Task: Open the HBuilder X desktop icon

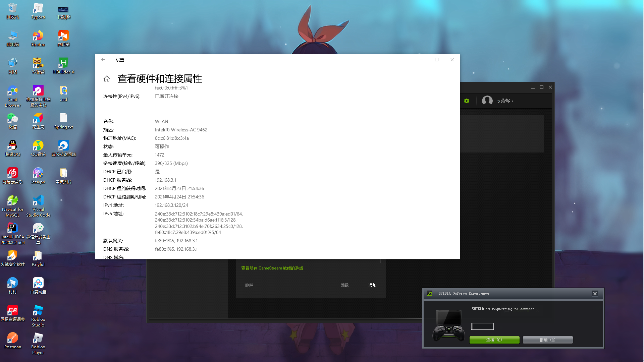Action: click(x=63, y=63)
